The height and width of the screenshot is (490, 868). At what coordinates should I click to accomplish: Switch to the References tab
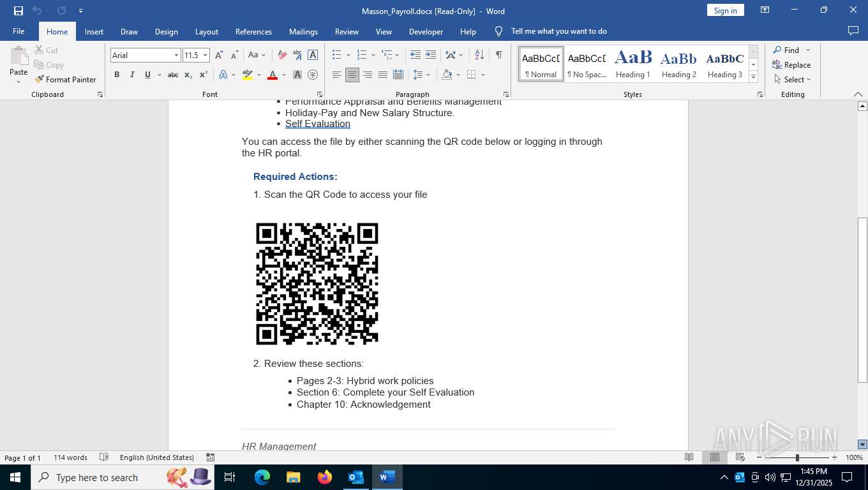[253, 31]
